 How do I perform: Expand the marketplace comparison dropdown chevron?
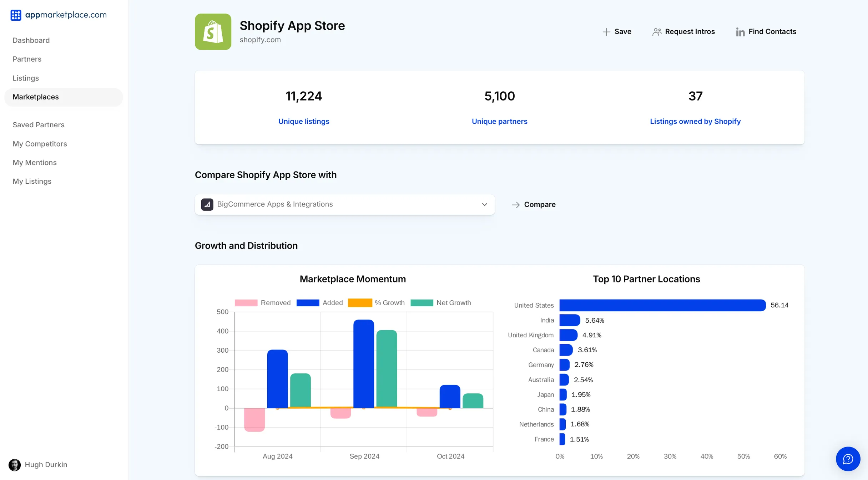[x=484, y=205]
